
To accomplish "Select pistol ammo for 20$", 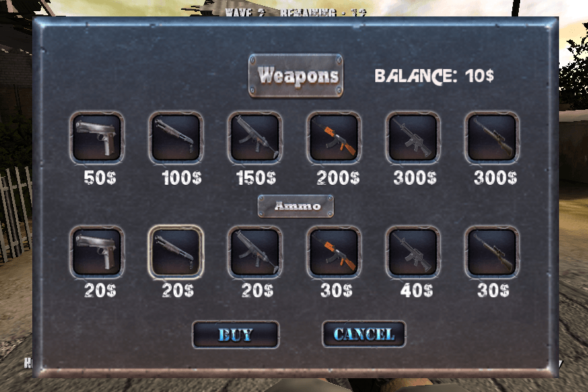I will point(97,252).
